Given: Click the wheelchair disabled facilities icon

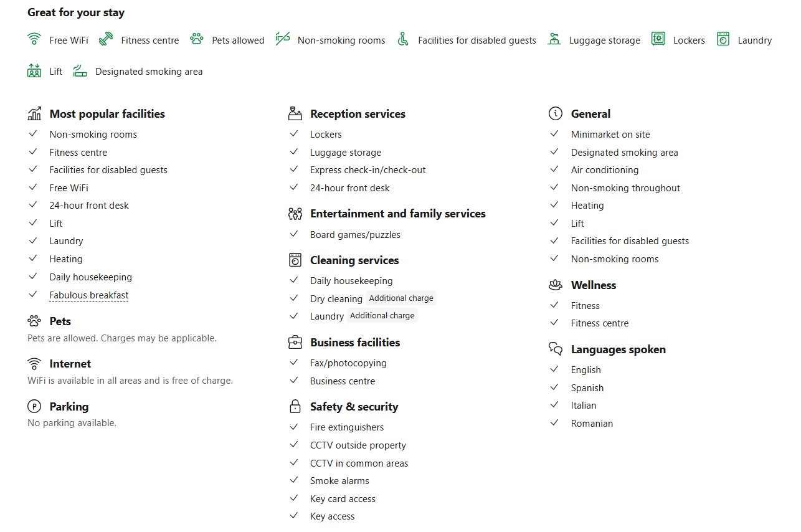Looking at the screenshot, I should 403,39.
